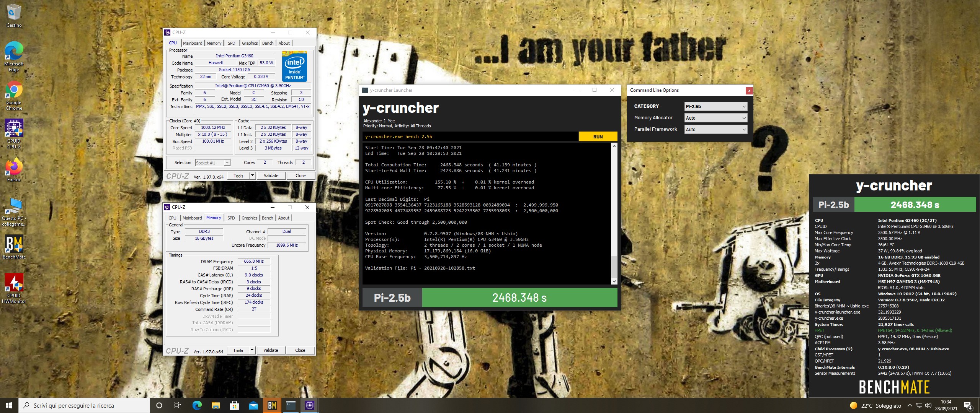The height and width of the screenshot is (413, 980).
Task: Open the taskbar clock showing 10:34
Action: (x=946, y=405)
